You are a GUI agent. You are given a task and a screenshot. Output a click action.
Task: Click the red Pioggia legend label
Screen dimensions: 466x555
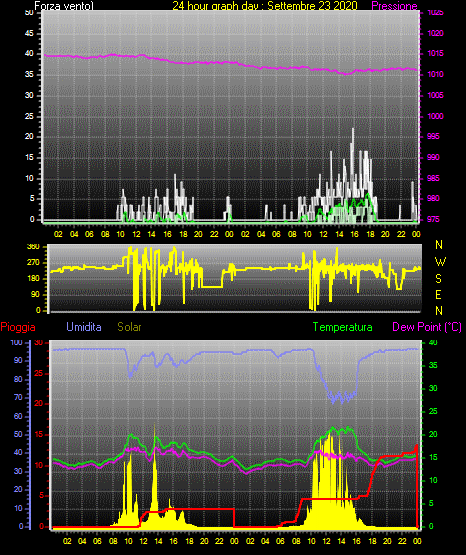click(18, 327)
